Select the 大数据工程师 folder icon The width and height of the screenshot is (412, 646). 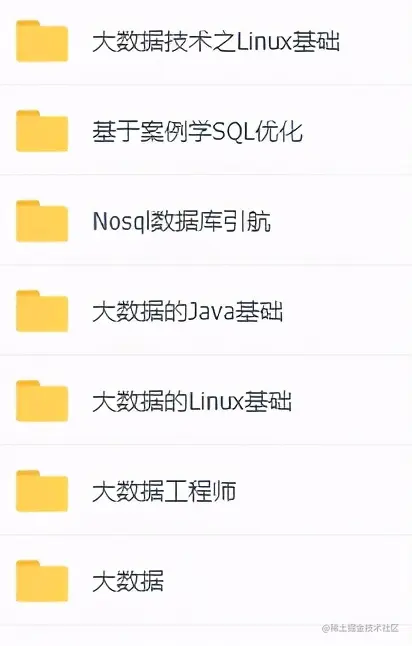42,491
